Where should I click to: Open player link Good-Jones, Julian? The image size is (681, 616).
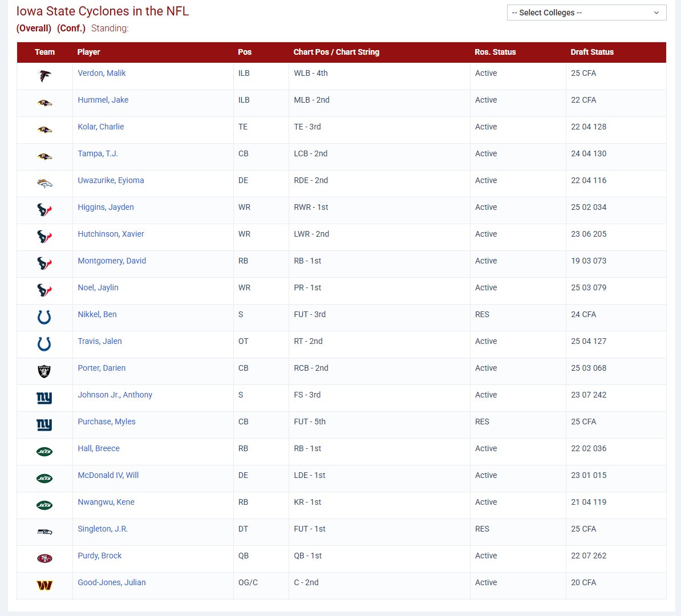112,582
